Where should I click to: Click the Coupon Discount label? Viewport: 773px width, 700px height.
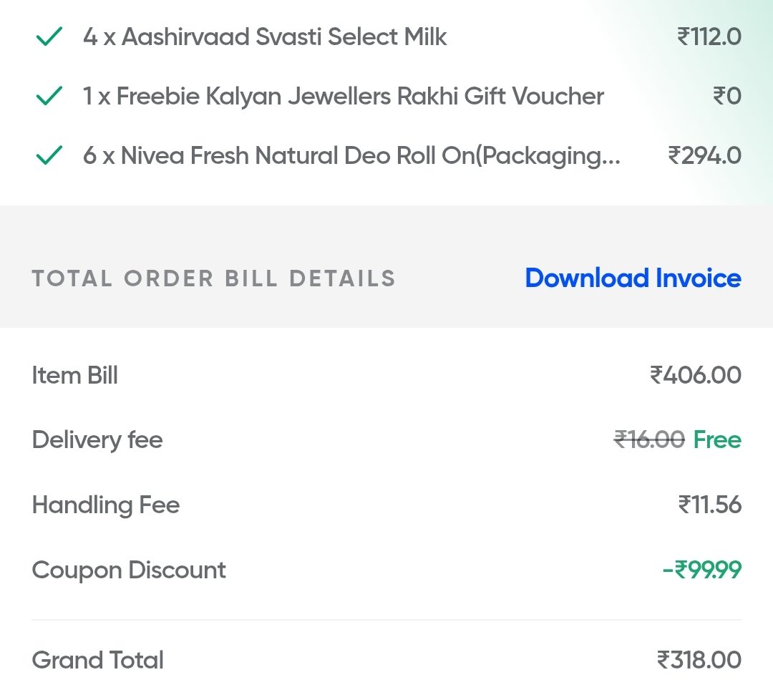click(x=129, y=571)
